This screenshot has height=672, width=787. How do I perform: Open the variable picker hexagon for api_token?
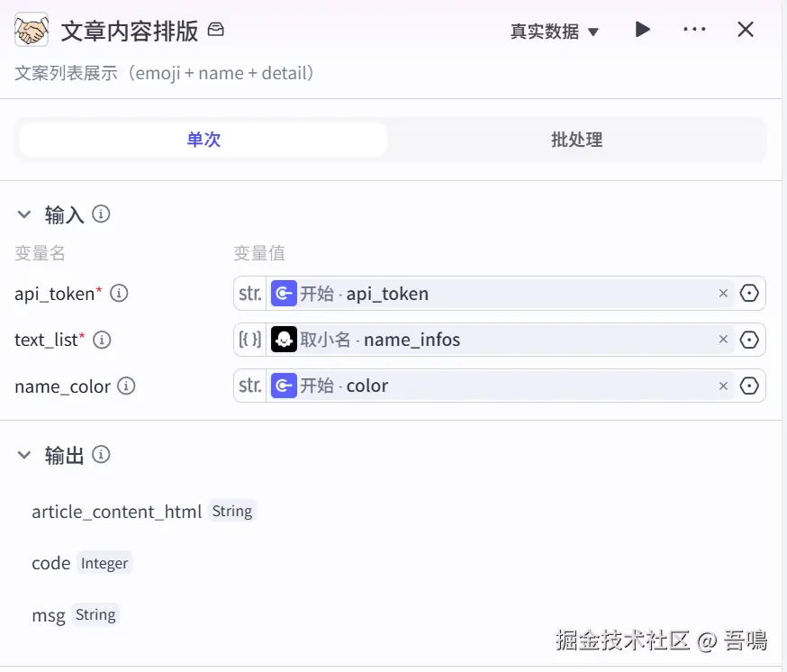(x=749, y=294)
